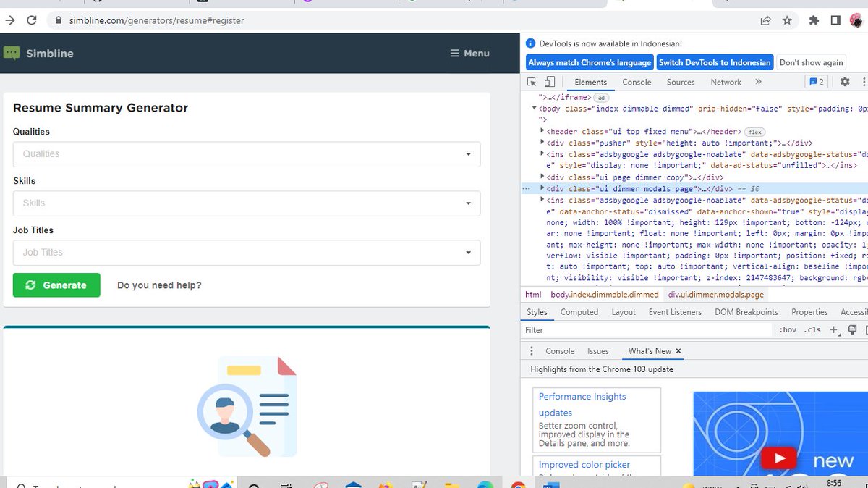Open Chrome from the Windows taskbar
Image resolution: width=868 pixels, height=488 pixels.
[x=518, y=486]
